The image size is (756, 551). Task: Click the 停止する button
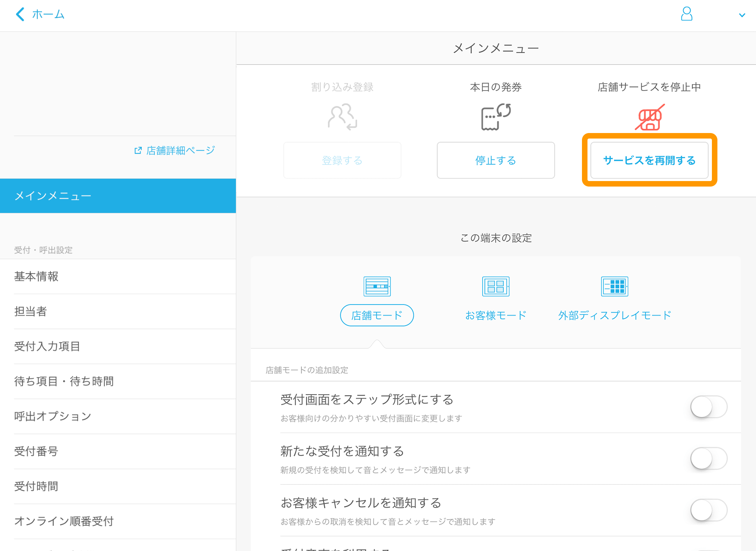(x=495, y=160)
